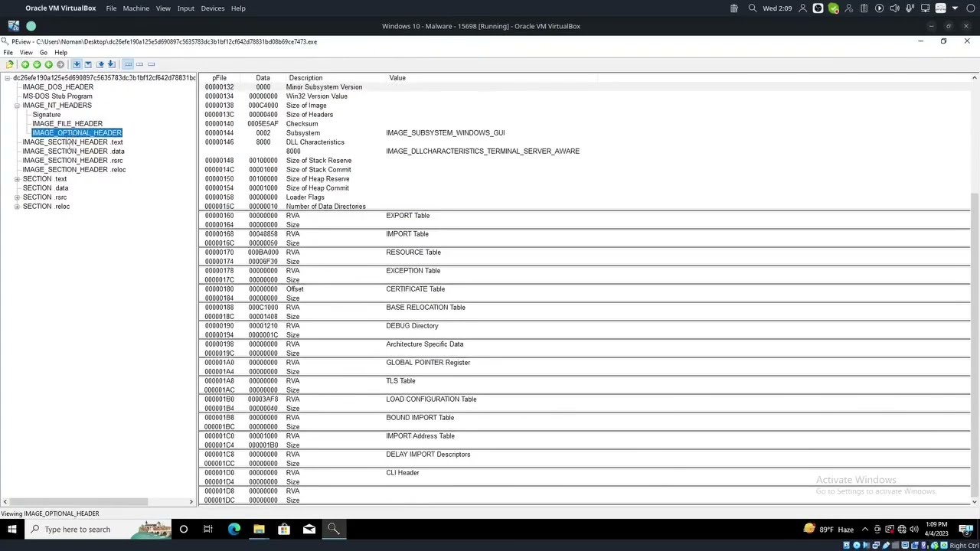
Task: Select IMAGE_SECTION_HEADER .text in the tree
Action: click(73, 142)
